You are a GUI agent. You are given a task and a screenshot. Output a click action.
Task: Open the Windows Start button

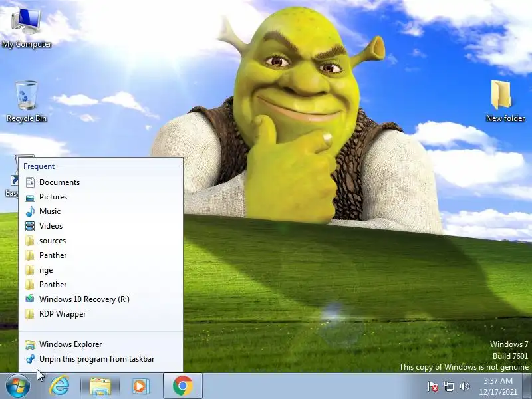[x=17, y=386]
